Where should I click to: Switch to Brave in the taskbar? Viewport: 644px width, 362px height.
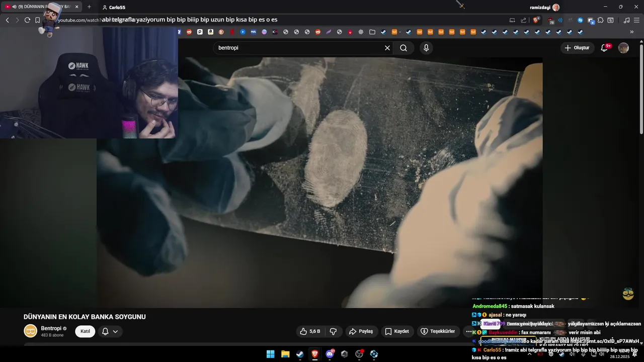315,354
